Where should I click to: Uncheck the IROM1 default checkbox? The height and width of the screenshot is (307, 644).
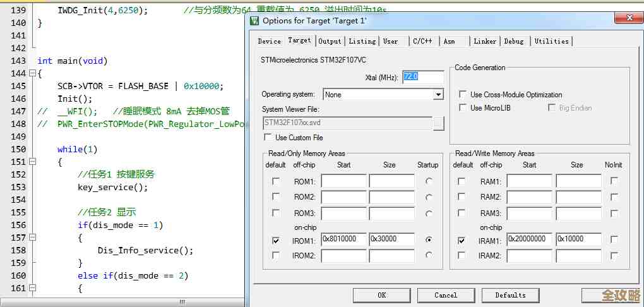coord(275,241)
